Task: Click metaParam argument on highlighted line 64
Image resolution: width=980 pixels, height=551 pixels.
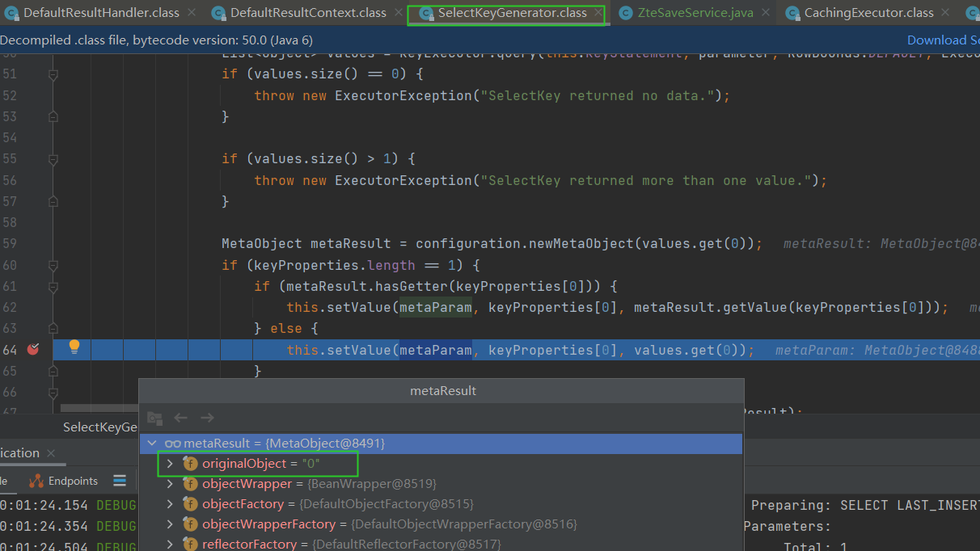Action: point(435,350)
